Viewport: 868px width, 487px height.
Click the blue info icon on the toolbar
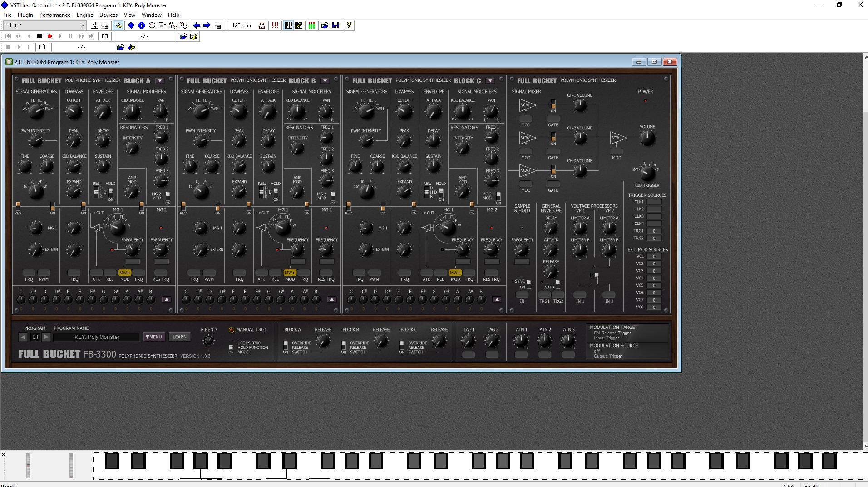click(x=141, y=25)
